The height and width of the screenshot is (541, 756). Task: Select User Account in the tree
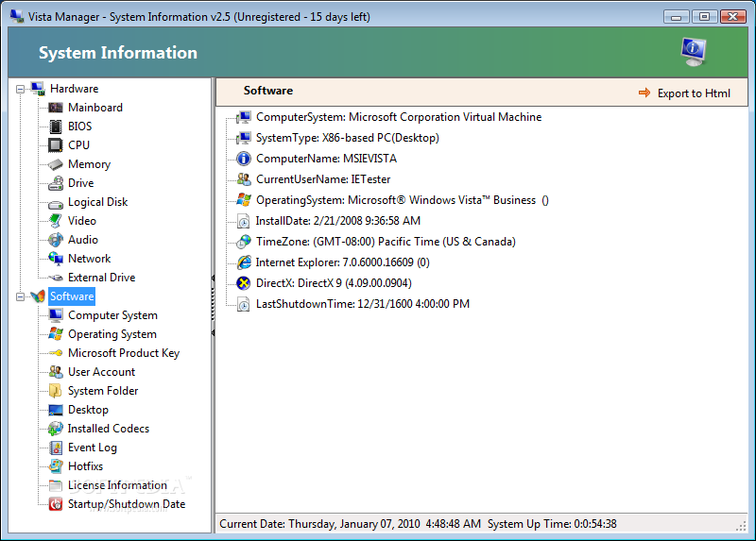[102, 372]
